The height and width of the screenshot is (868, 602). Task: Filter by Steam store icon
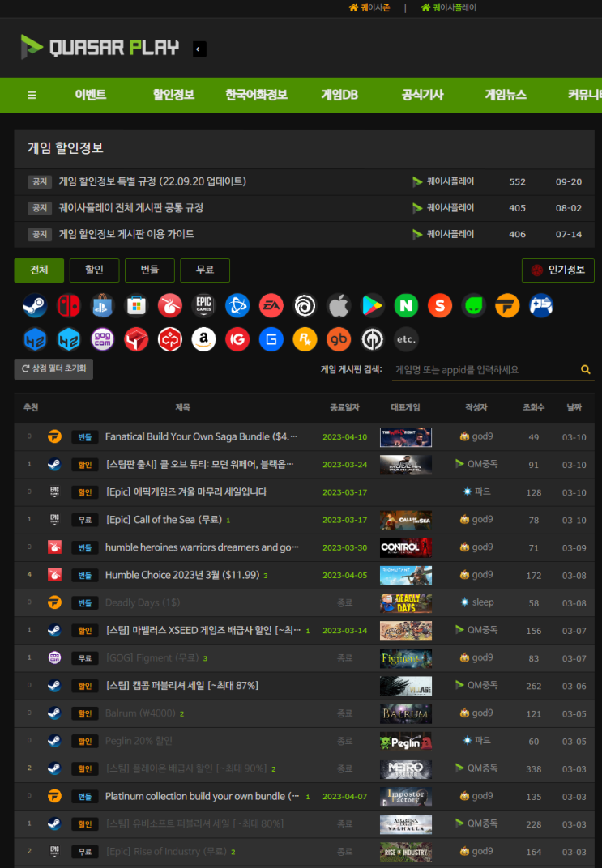(x=34, y=305)
